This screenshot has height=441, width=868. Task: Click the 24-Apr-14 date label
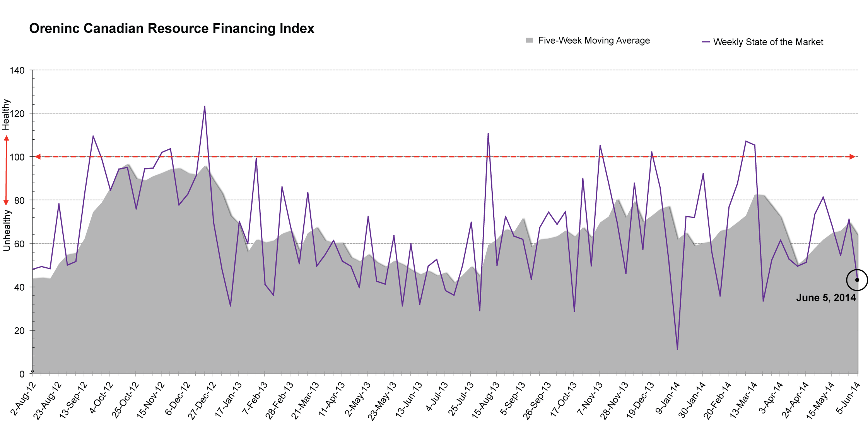coord(795,400)
